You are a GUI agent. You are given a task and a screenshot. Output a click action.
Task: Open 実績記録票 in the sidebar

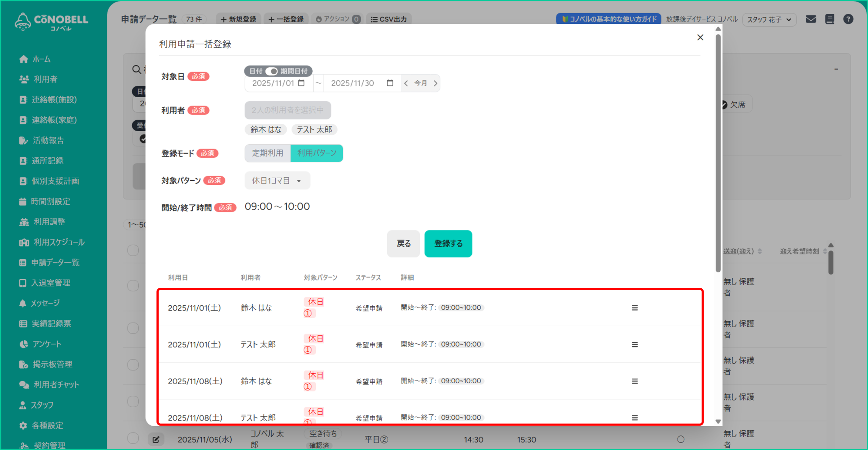click(x=51, y=324)
